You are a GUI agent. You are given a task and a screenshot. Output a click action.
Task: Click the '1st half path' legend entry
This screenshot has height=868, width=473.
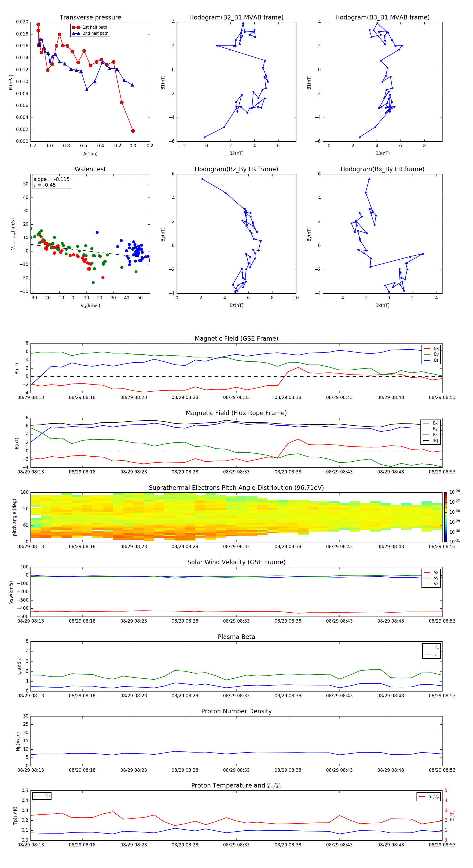[x=90, y=27]
